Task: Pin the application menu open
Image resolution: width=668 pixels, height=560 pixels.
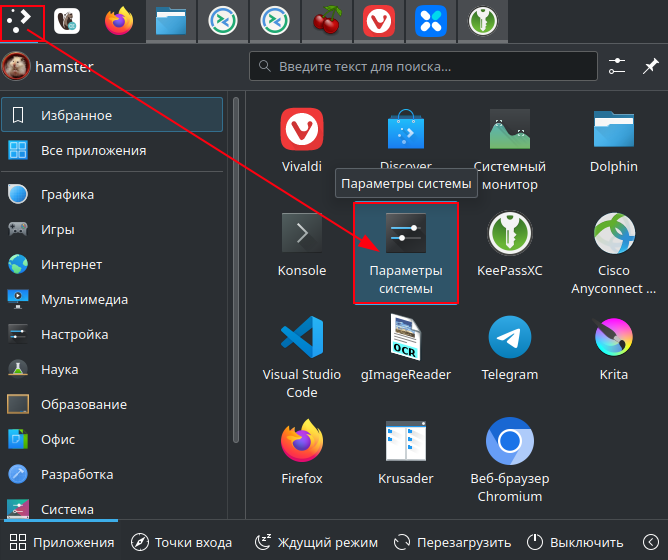Action: click(x=650, y=67)
